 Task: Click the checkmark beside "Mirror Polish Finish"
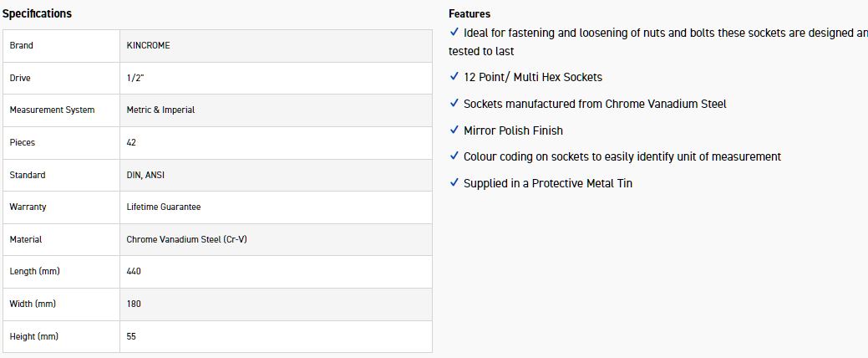454,130
